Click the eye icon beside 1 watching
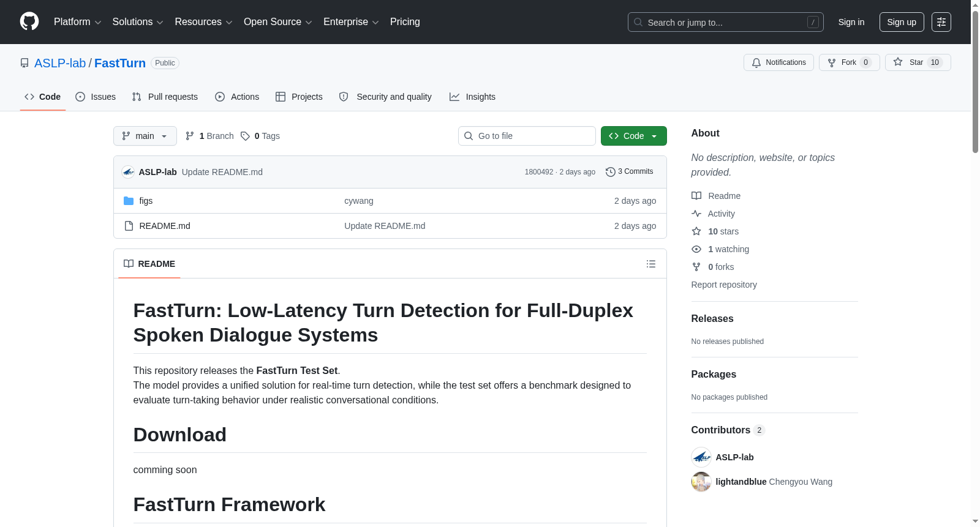The height and width of the screenshot is (527, 980). [x=696, y=249]
